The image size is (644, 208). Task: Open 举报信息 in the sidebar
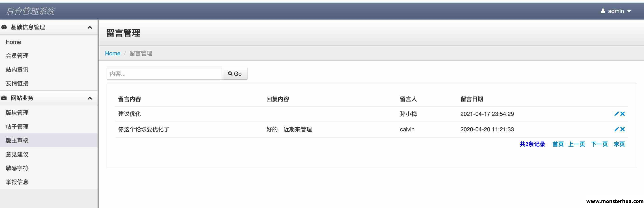(x=49, y=182)
